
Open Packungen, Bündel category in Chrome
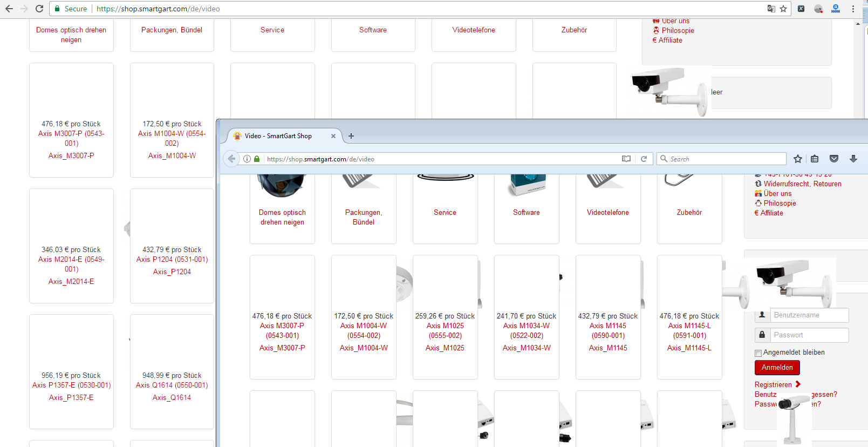(172, 30)
